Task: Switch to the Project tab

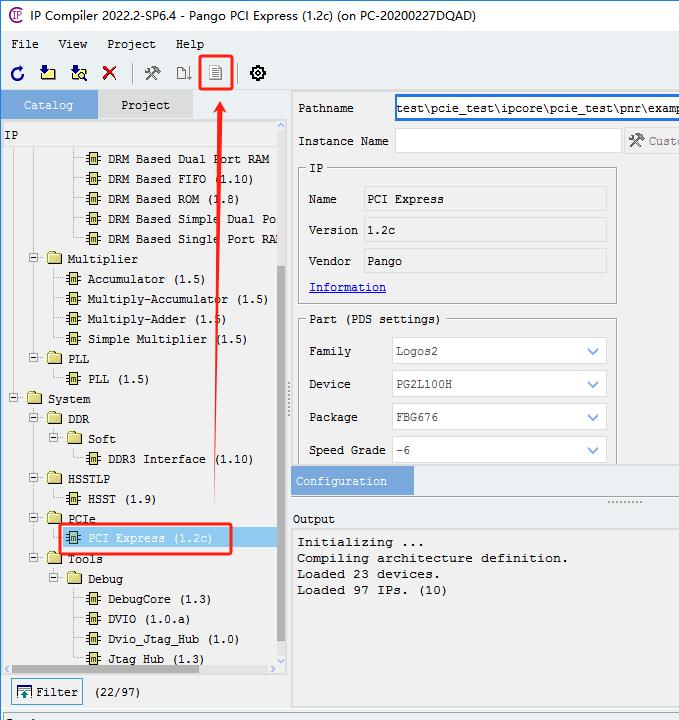Action: pos(146,105)
